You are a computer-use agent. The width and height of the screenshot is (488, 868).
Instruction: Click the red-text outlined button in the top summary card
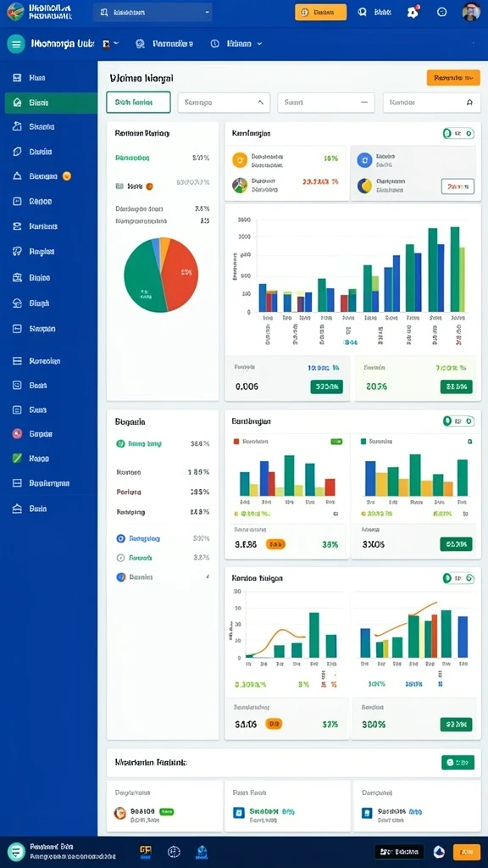click(x=457, y=186)
